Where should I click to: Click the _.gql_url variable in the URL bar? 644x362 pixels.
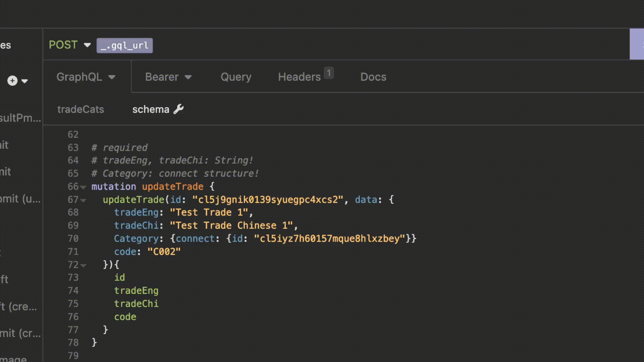(124, 46)
